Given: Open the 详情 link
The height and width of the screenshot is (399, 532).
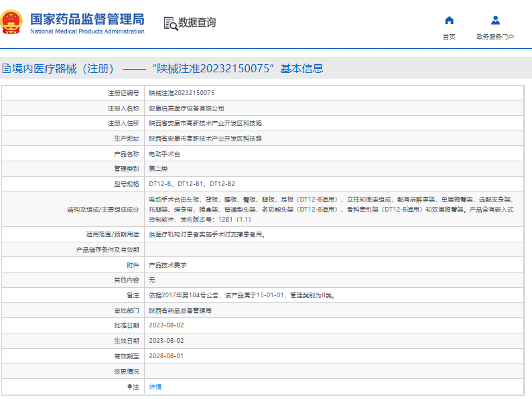Looking at the screenshot, I should pyautogui.click(x=155, y=386).
